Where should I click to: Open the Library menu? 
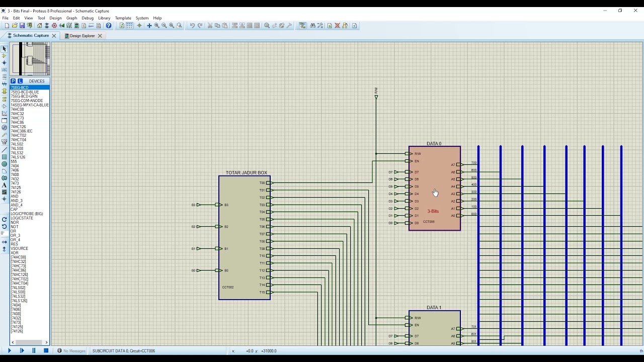point(104,18)
